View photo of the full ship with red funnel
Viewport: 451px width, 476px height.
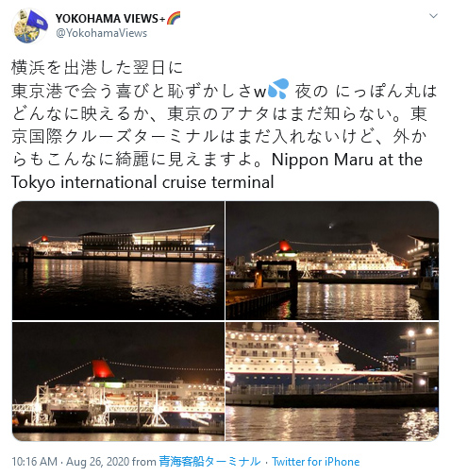coord(332,261)
